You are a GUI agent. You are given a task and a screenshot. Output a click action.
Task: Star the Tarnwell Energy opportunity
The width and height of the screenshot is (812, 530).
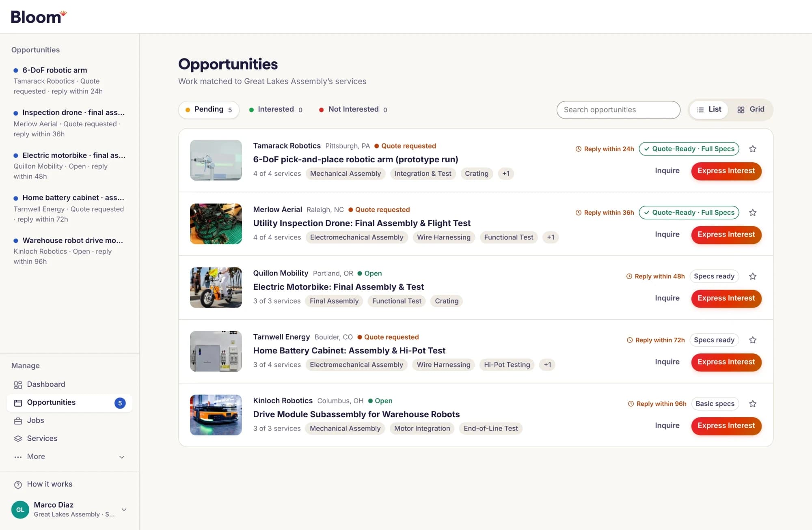tap(753, 340)
